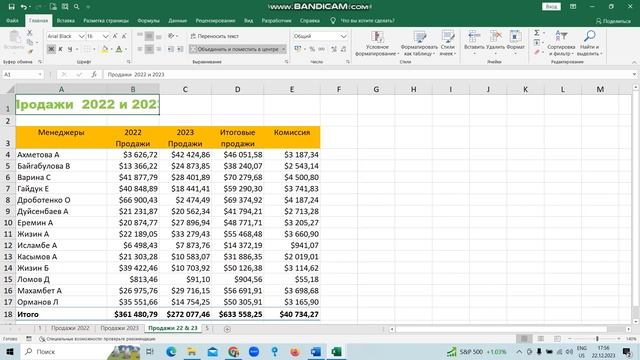Open File Explorer from the taskbar
Screen dimensions: 640x360
click(x=191, y=351)
